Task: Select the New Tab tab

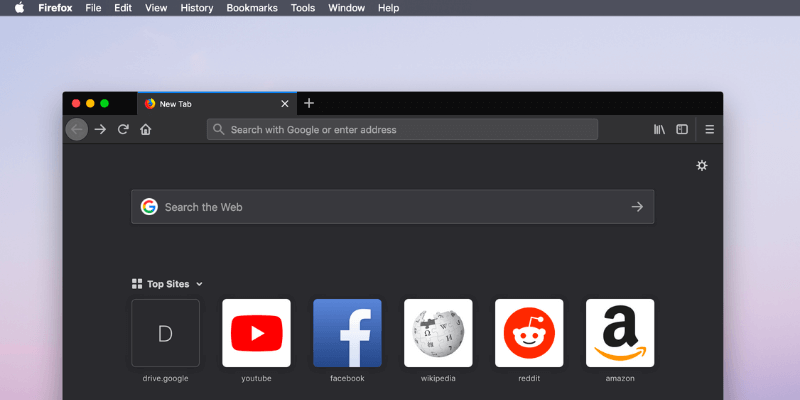Action: pos(217,104)
